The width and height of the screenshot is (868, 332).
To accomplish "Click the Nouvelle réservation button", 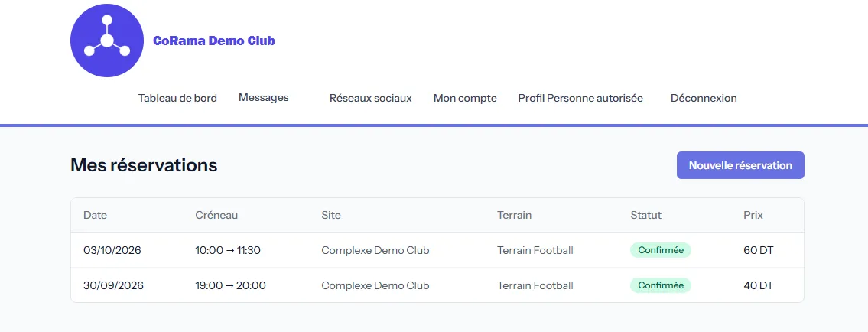I will tap(740, 165).
